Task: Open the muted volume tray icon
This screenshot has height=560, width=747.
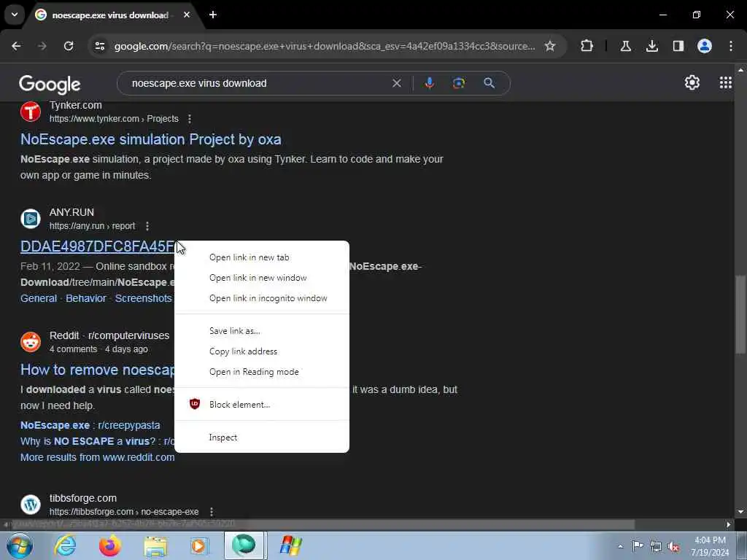Action: click(673, 546)
